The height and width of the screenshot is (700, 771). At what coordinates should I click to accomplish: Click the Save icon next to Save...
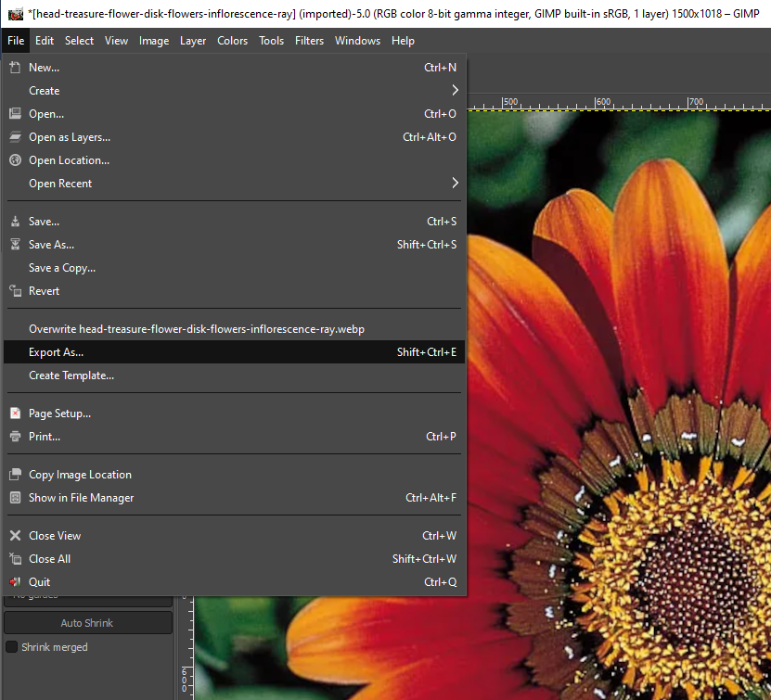click(x=15, y=221)
